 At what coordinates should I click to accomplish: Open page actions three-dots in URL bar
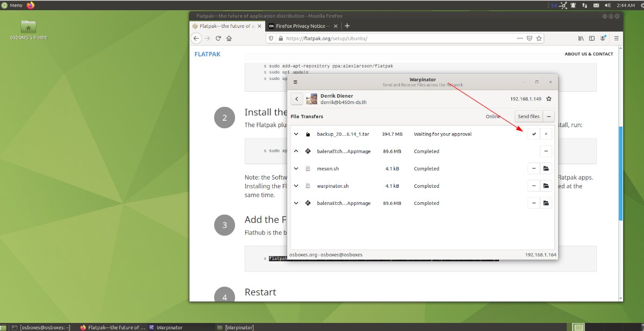(519, 38)
